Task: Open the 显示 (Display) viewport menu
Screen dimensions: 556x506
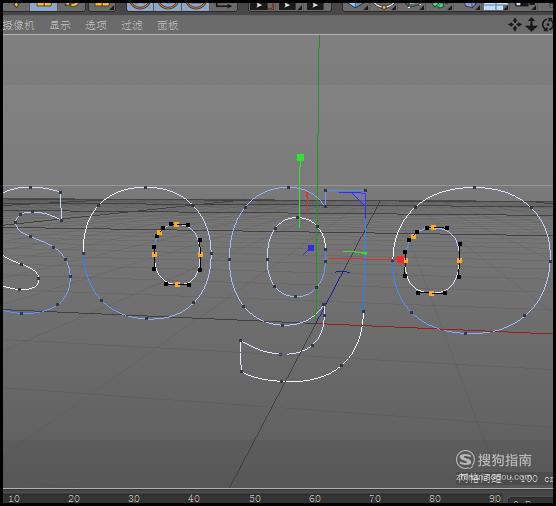Action: click(x=60, y=25)
